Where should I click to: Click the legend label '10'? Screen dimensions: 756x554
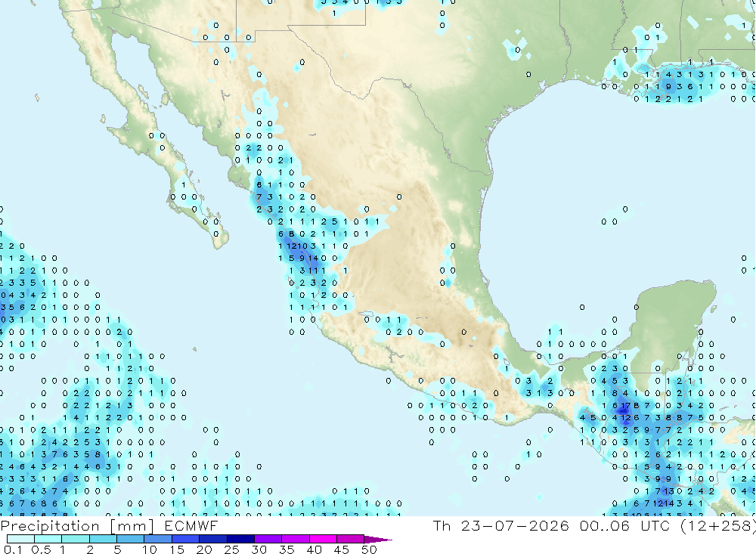click(x=149, y=549)
